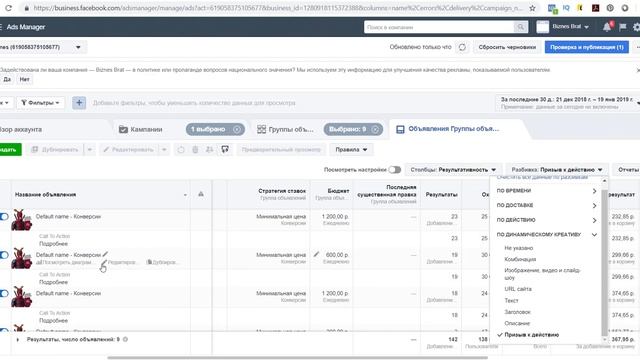This screenshot has width=640, height=360.
Task: Open the date range selector
Action: click(567, 103)
